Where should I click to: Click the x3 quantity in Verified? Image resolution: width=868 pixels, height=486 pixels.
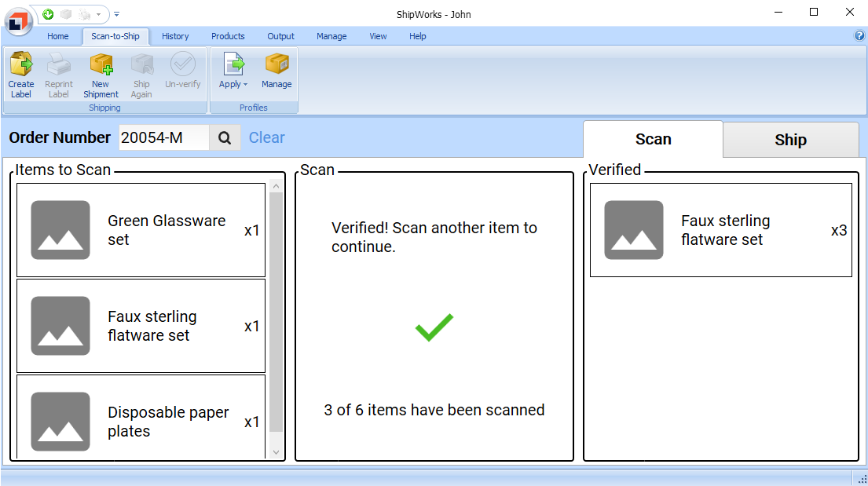pos(839,230)
